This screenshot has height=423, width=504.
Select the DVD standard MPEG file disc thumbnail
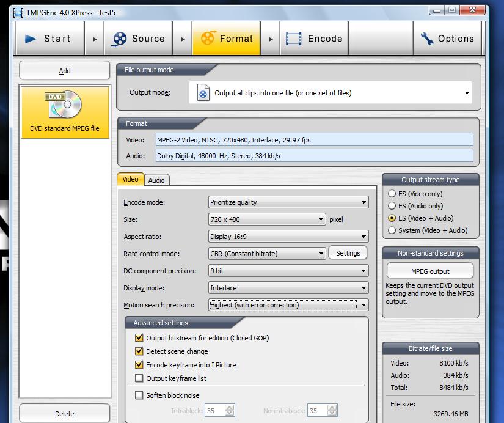pyautogui.click(x=65, y=112)
